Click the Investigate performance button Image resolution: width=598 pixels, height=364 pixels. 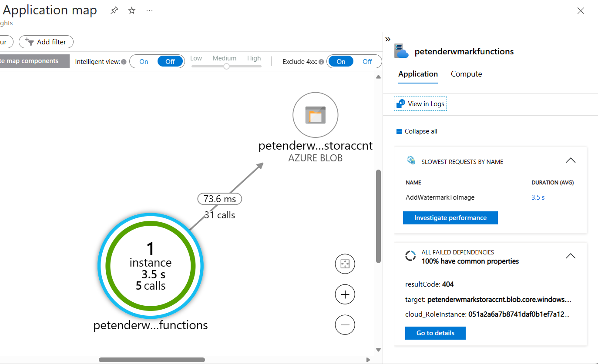click(x=450, y=218)
